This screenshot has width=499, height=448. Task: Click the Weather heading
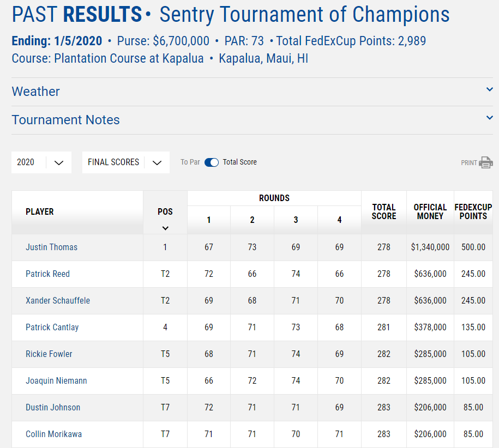tap(35, 92)
